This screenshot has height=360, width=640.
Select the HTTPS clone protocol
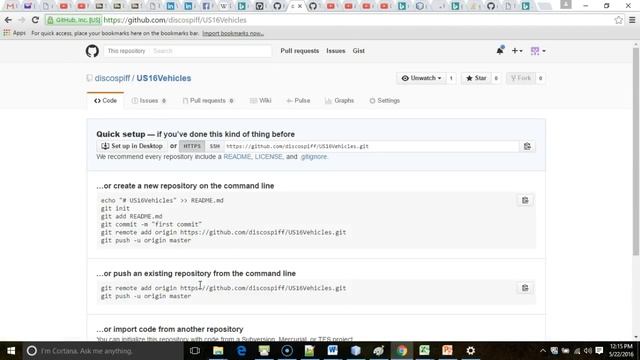click(x=192, y=146)
